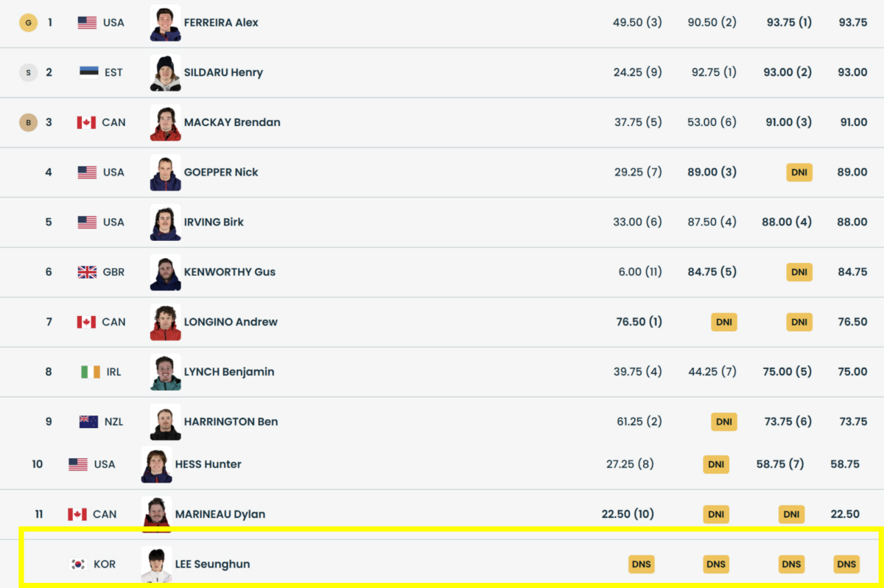The image size is (884, 588).
Task: Click the DNI badge in Goepper's row
Action: [799, 172]
